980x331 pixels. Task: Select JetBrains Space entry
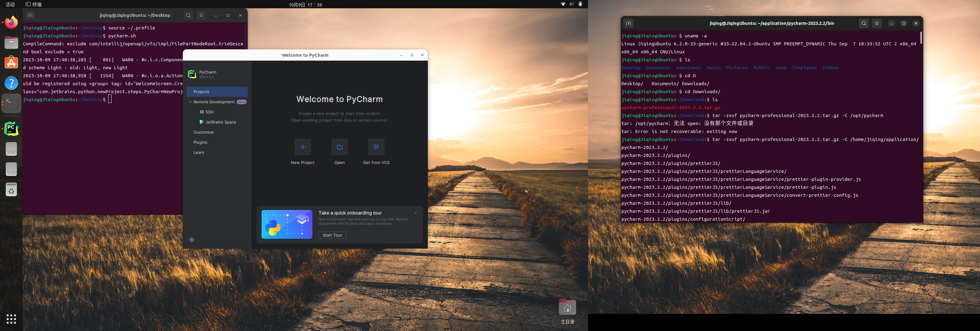point(220,122)
